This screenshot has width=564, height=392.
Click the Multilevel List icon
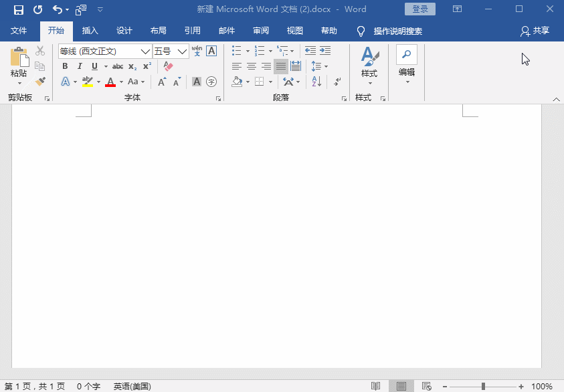tap(282, 51)
